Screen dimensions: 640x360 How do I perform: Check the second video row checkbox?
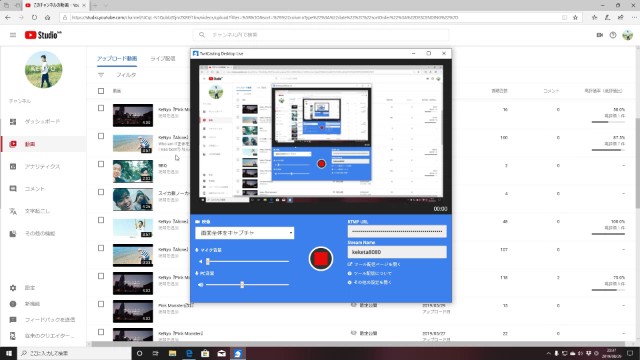pyautogui.click(x=101, y=136)
